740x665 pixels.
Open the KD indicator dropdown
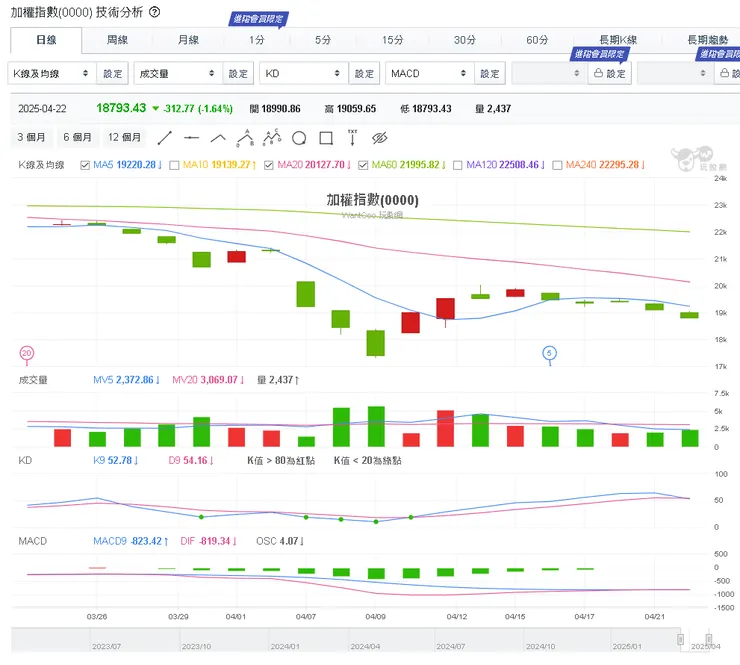pyautogui.click(x=304, y=74)
